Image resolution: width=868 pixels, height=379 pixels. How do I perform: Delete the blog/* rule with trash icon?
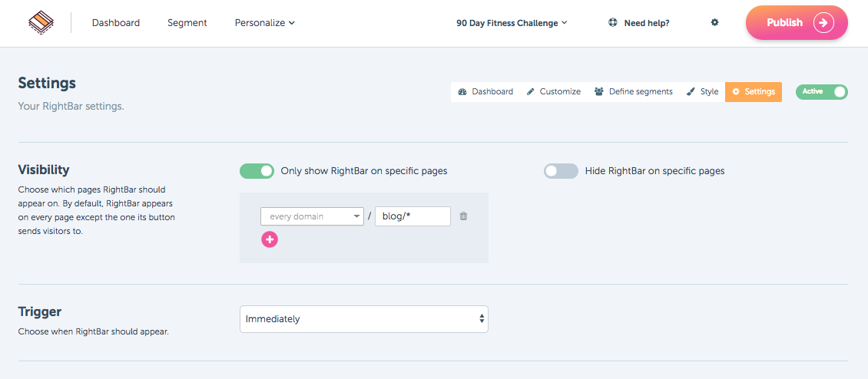(x=464, y=216)
